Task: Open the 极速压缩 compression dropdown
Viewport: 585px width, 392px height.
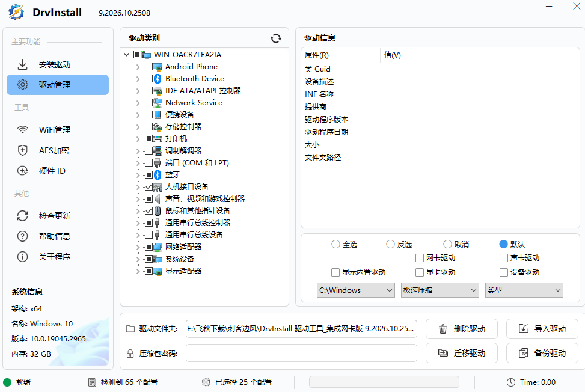Action: click(x=440, y=290)
